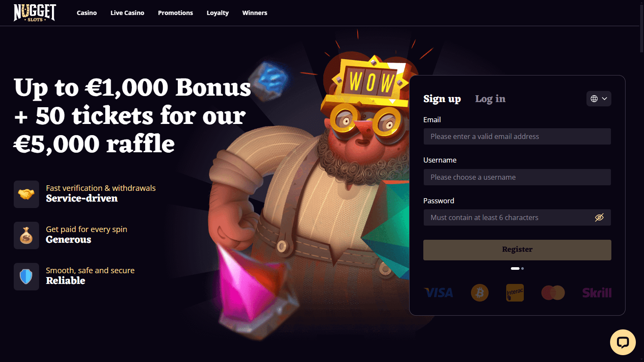The width and height of the screenshot is (644, 362).
Task: Open the live chat bubble icon
Action: point(623,342)
